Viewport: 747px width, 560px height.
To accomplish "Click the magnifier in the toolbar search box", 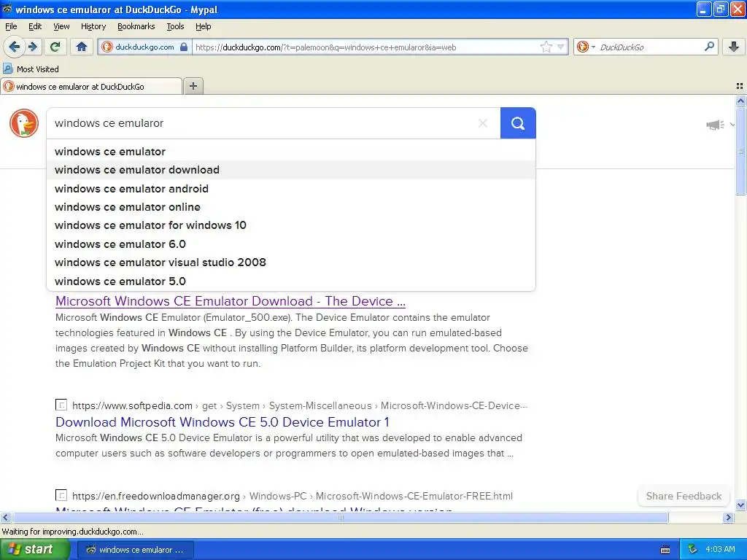I will coord(709,47).
